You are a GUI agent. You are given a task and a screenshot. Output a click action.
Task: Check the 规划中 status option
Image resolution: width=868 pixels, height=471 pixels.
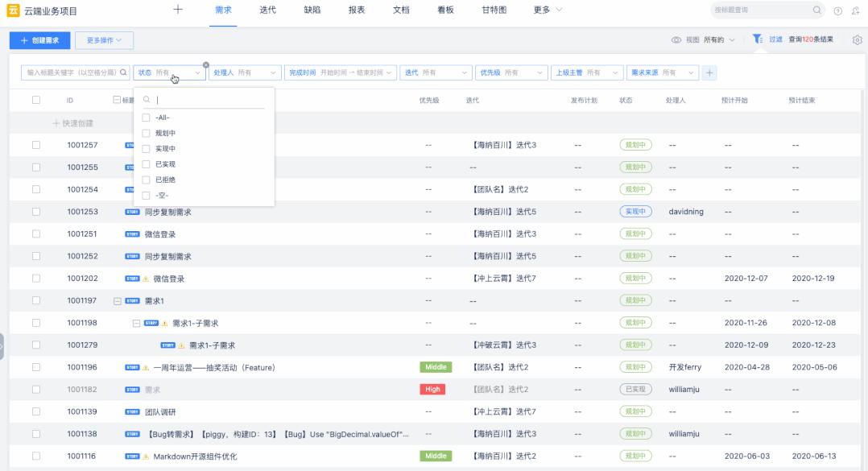coord(146,133)
